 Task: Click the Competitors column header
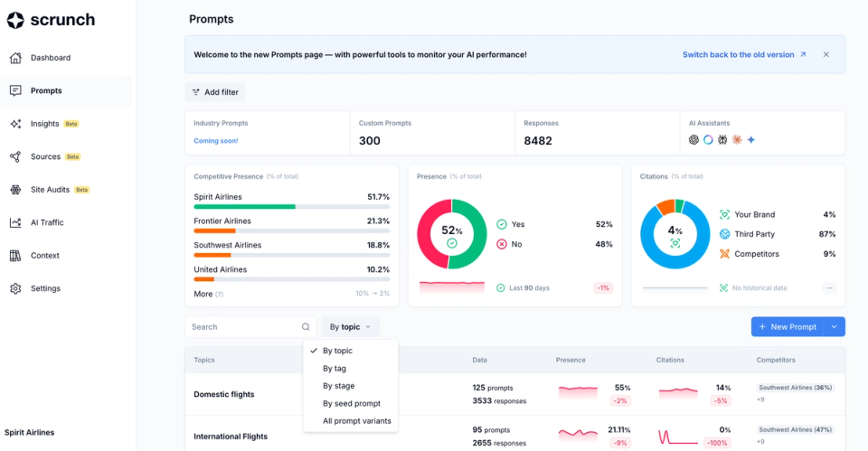[x=776, y=360]
